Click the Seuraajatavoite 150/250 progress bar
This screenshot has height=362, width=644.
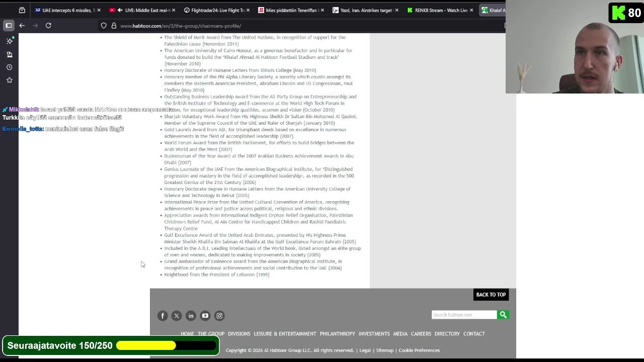[x=166, y=345]
